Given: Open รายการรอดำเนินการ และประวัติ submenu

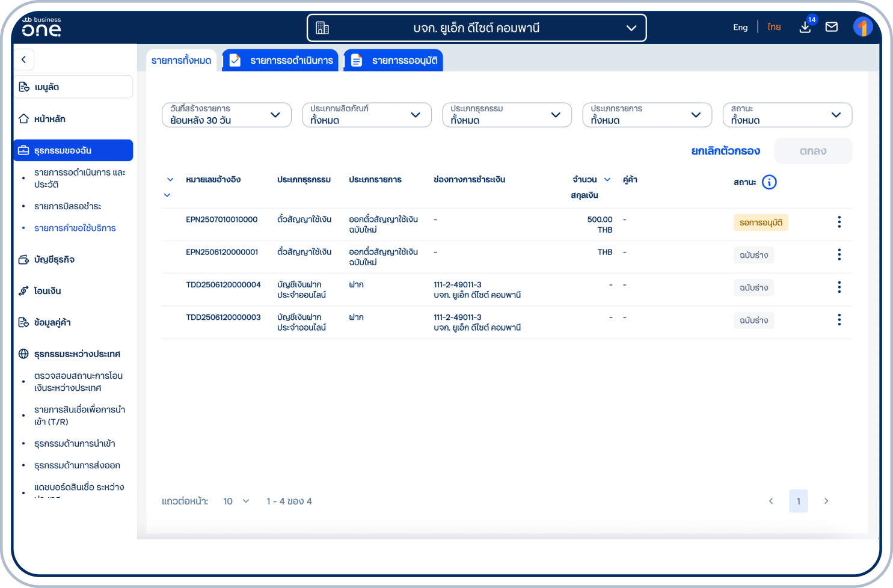Looking at the screenshot, I should [x=80, y=179].
